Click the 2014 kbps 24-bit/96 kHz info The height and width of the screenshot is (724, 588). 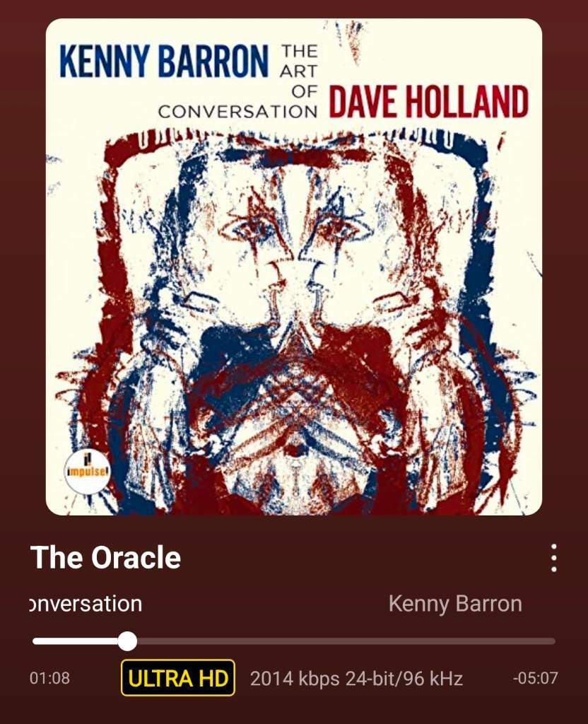tap(356, 678)
